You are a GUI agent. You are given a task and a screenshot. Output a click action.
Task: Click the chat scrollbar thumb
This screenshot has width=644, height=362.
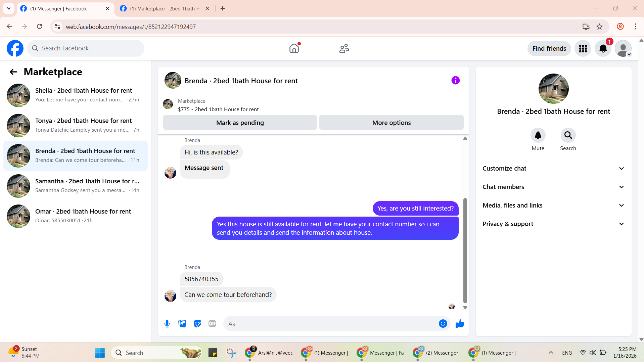click(x=465, y=251)
